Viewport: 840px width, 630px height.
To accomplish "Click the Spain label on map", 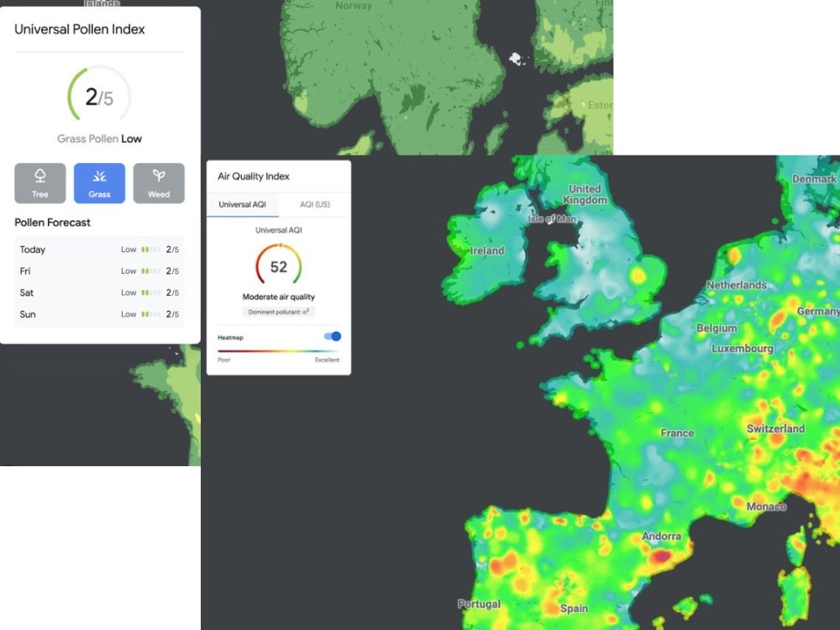I will pos(574,608).
